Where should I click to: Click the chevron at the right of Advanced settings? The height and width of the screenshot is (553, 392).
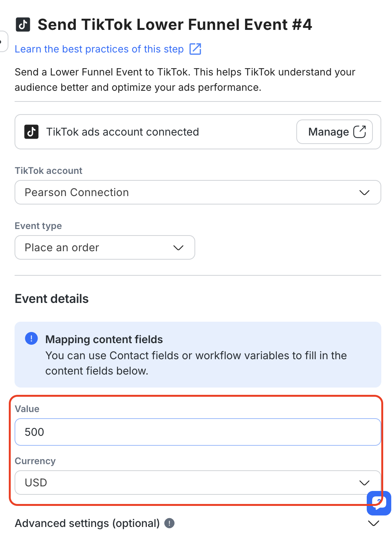click(373, 523)
